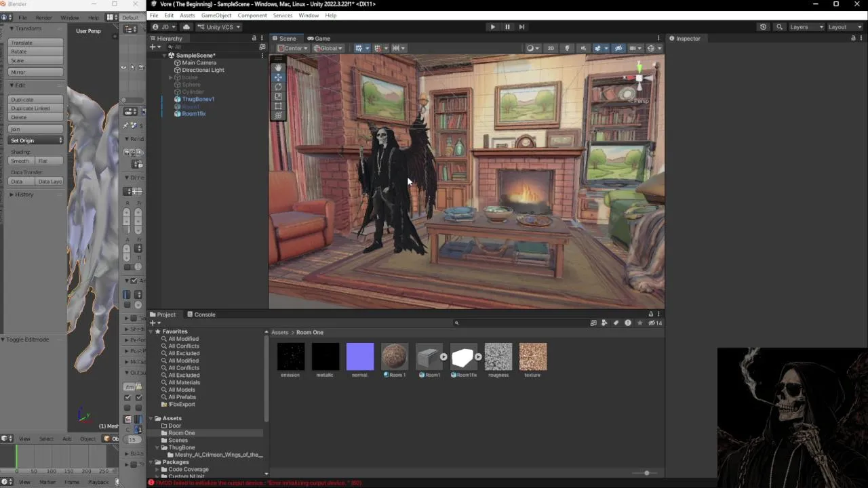
Task: Open Unity Component menu
Action: pyautogui.click(x=252, y=16)
